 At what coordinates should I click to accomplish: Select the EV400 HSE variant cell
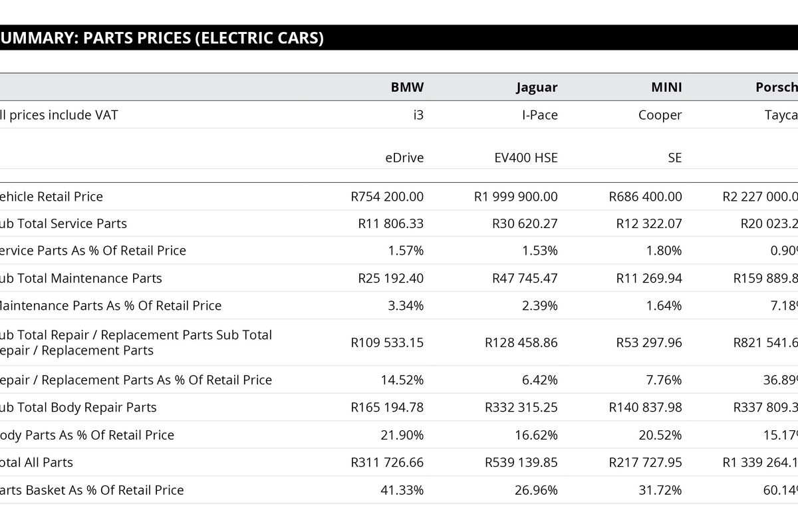point(522,158)
